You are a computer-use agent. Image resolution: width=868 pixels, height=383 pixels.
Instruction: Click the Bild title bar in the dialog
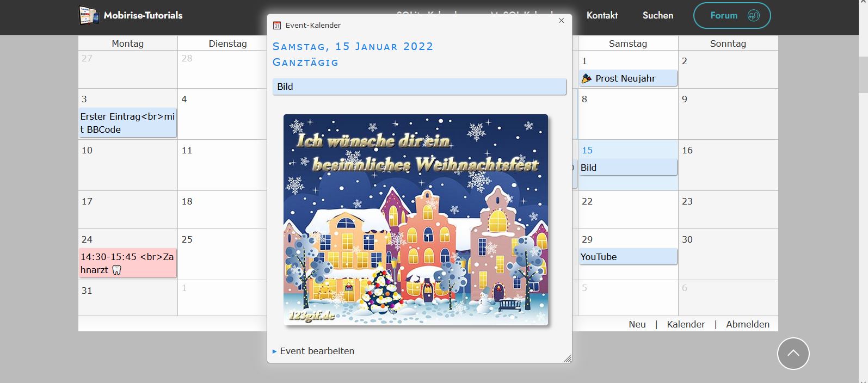(419, 87)
